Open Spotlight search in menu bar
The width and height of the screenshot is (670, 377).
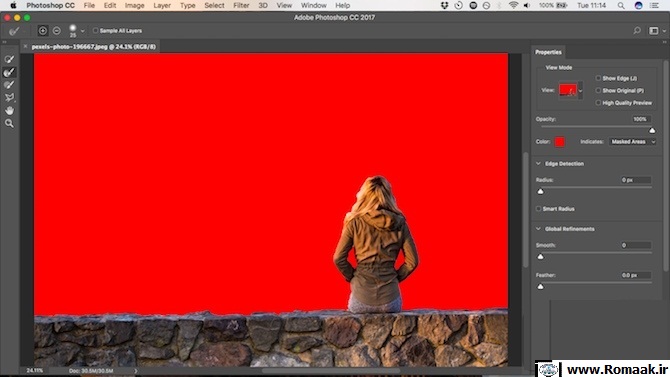tap(621, 6)
